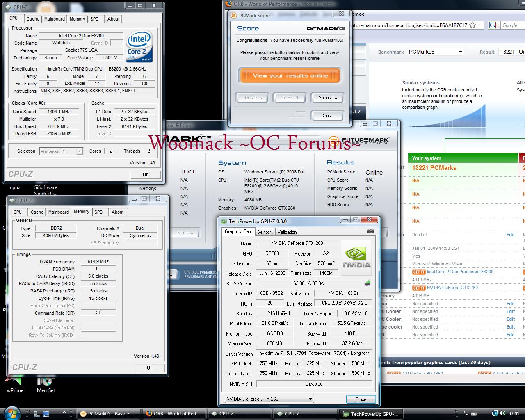The image size is (525, 420).
Task: Click Details button in PCMark Score dialog
Action: (253, 98)
